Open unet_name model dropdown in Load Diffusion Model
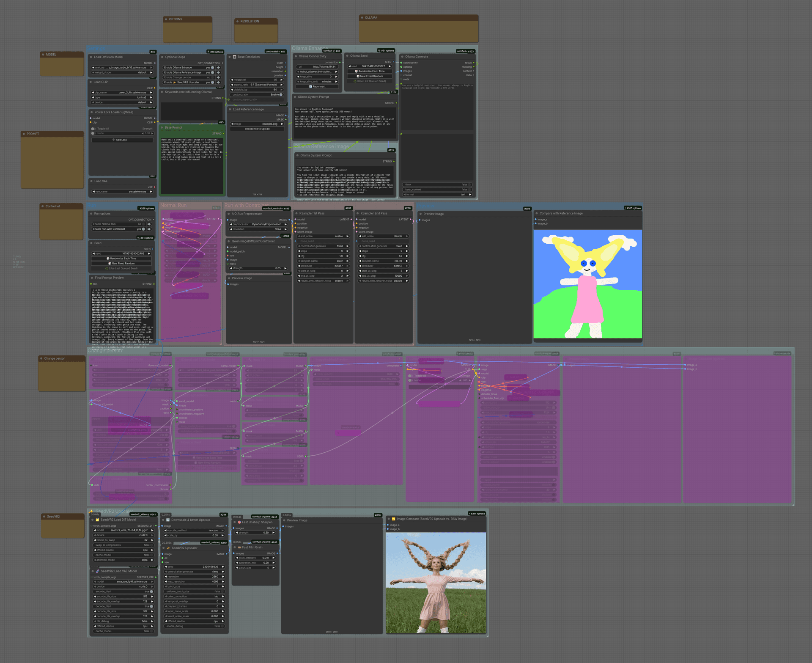This screenshot has height=663, width=812. click(122, 68)
